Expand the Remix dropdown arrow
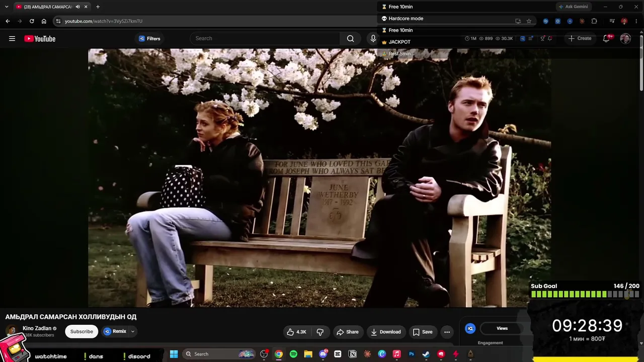 point(133,331)
